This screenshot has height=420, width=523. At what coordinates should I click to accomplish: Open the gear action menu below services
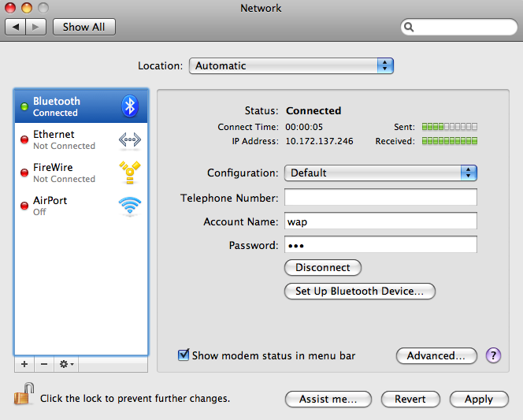point(66,364)
